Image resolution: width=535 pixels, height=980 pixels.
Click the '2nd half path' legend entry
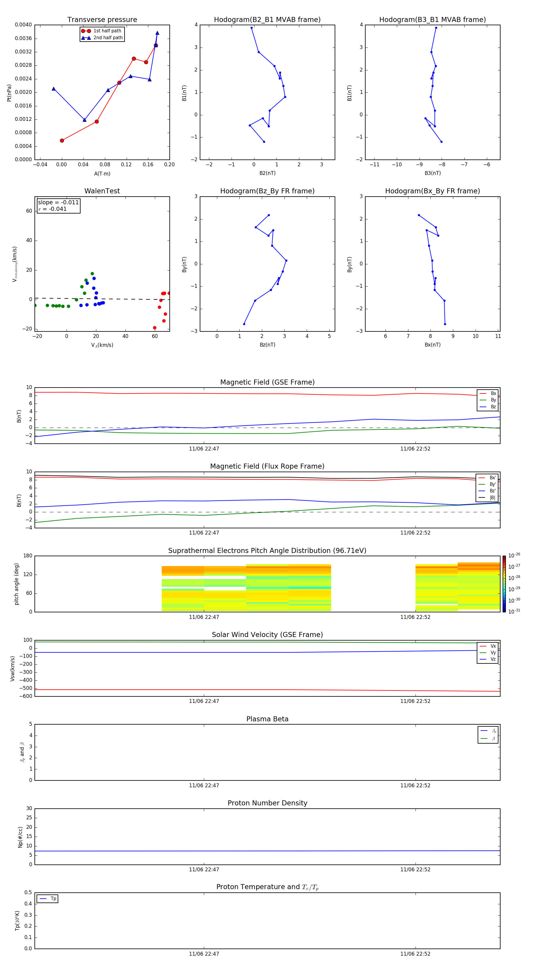pyautogui.click(x=102, y=38)
